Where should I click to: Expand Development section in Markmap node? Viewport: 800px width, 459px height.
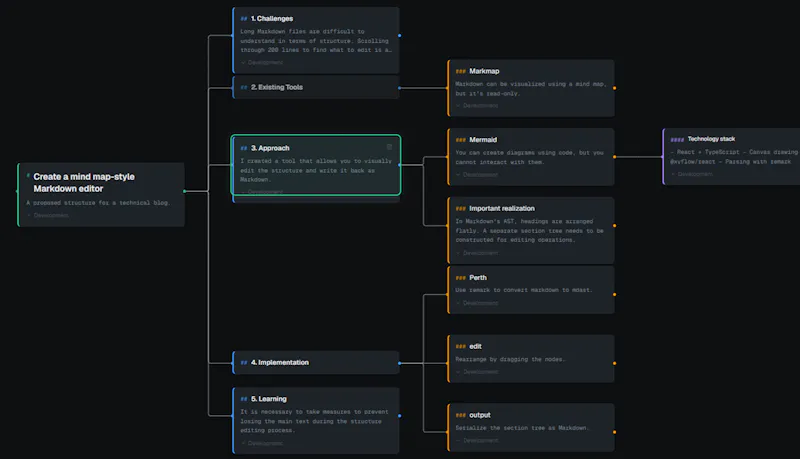pyautogui.click(x=477, y=106)
